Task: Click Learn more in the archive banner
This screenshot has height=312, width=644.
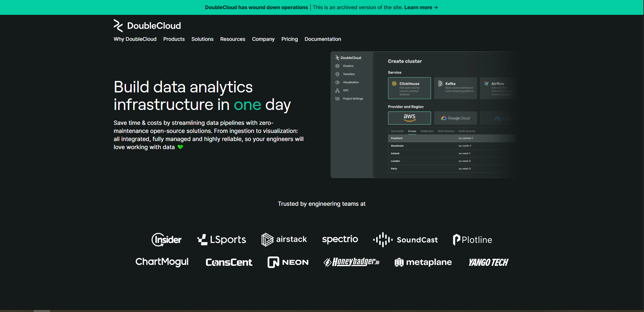Action: pyautogui.click(x=421, y=7)
